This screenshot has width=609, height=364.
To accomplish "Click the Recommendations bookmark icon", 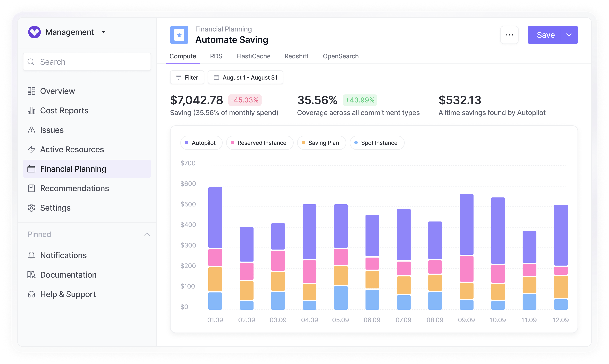I will 31,188.
